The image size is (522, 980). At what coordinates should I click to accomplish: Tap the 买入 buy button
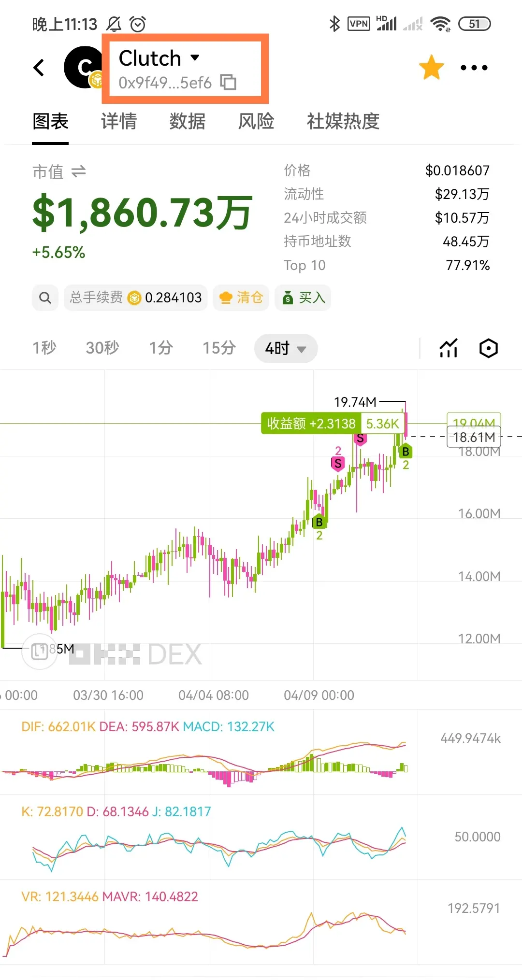pyautogui.click(x=303, y=298)
